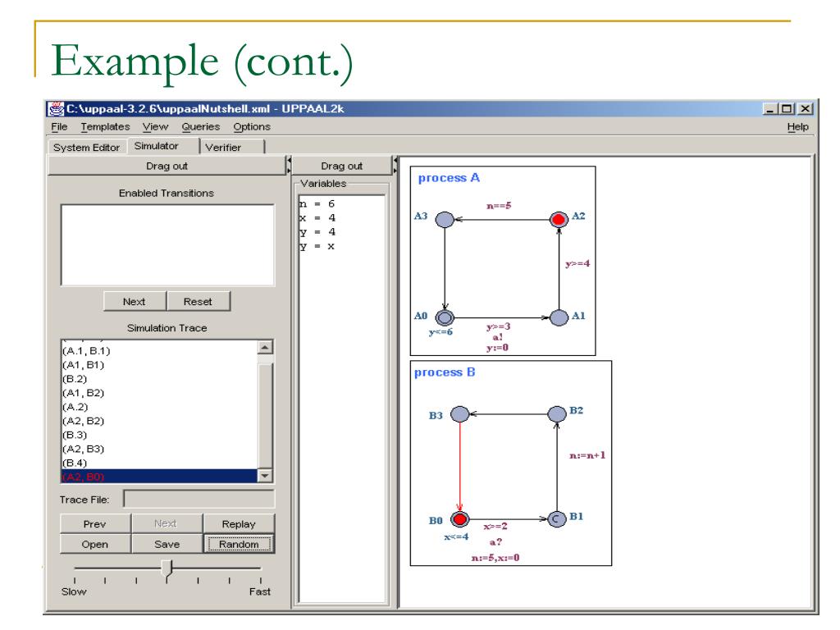Screen dimensions: 840x630
Task: Click the Variables panel Drag out button
Action: pos(342,166)
